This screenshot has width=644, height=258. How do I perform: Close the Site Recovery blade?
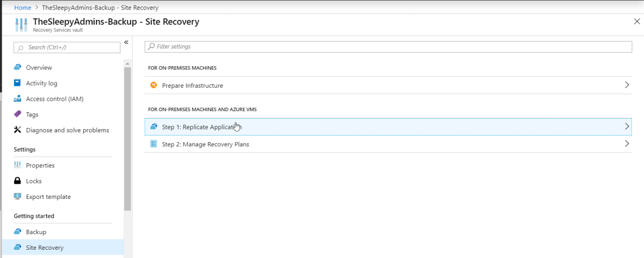click(637, 22)
